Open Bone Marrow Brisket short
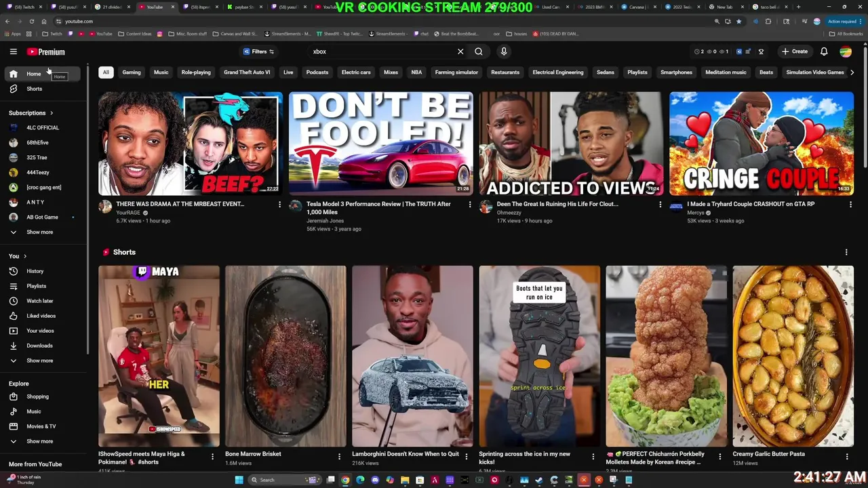 [x=285, y=356]
